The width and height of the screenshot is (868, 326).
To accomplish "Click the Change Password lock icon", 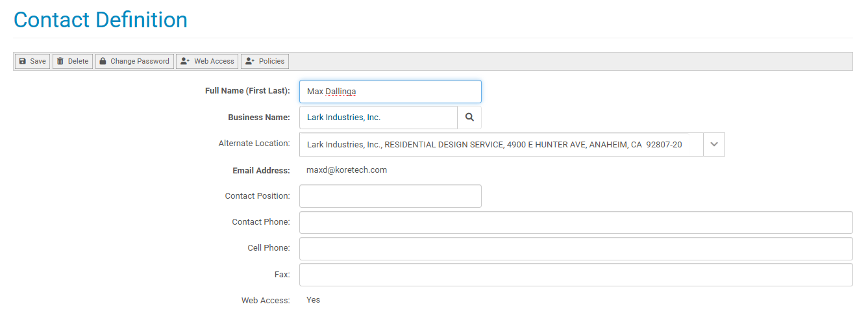I will pos(103,61).
